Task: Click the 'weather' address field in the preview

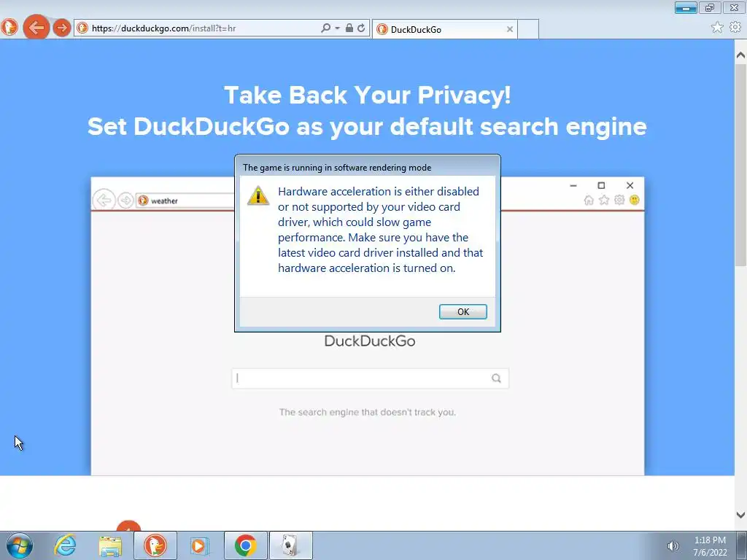Action: point(186,201)
